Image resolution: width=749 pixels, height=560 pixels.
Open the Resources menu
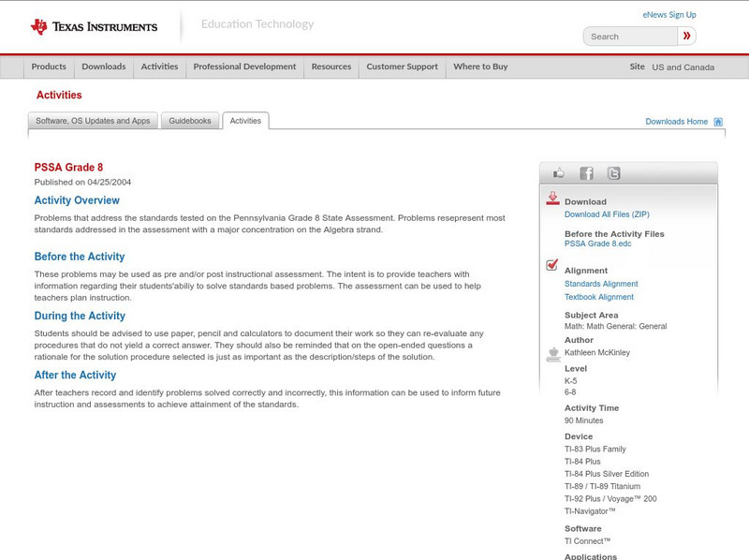tap(331, 66)
